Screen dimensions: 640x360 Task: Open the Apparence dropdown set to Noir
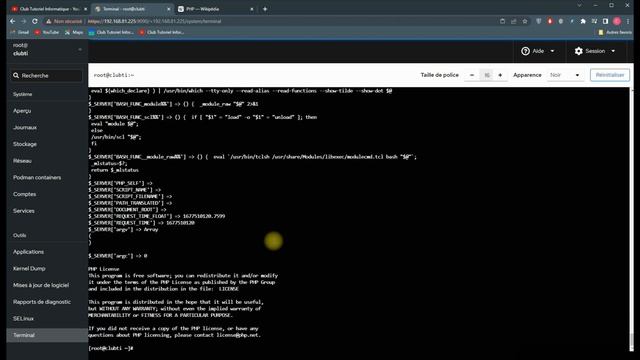coord(564,75)
